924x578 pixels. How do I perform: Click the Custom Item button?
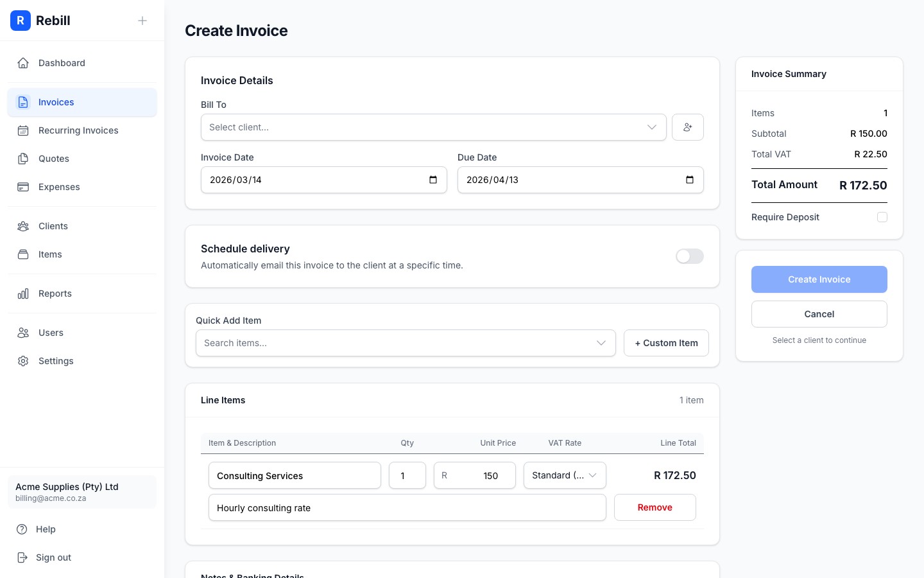(666, 343)
